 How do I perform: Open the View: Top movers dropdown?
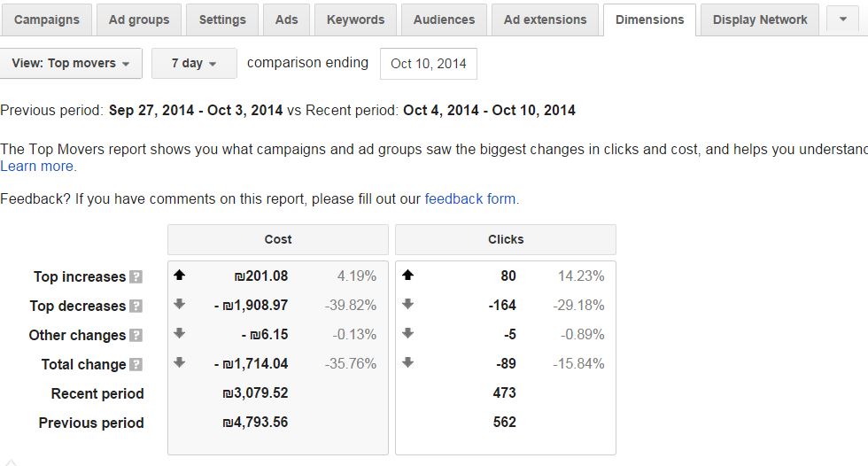(x=70, y=64)
